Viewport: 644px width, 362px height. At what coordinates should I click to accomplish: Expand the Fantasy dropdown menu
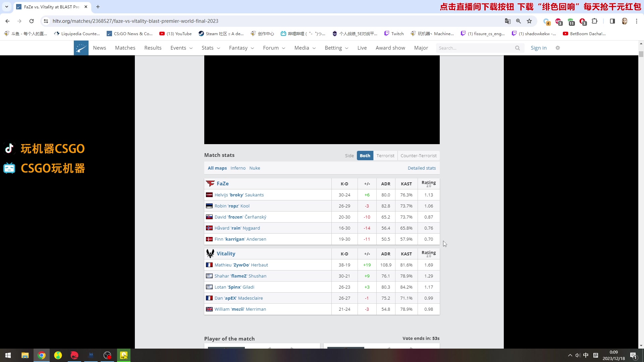(x=241, y=48)
